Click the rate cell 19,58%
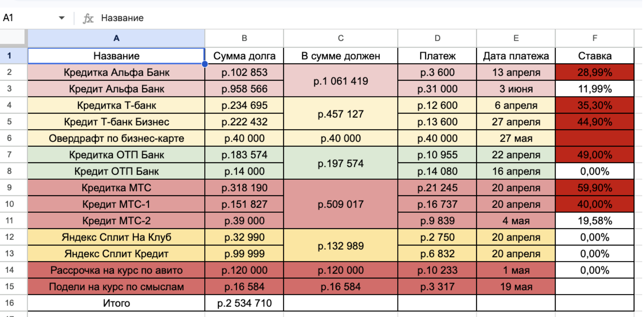The image size is (644, 317). 595,220
